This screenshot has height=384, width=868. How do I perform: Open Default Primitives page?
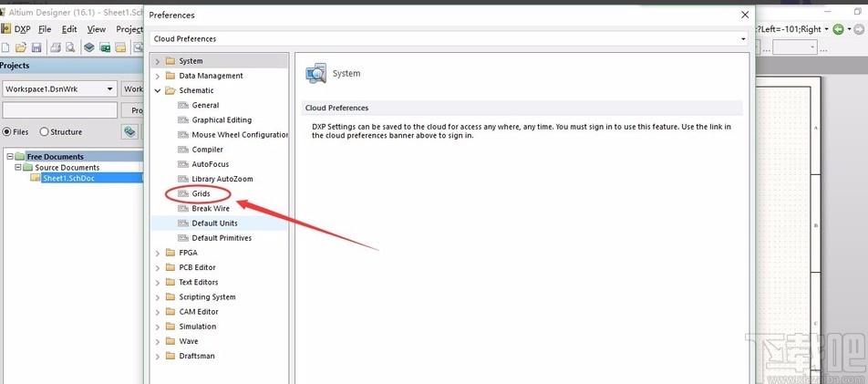coord(222,238)
